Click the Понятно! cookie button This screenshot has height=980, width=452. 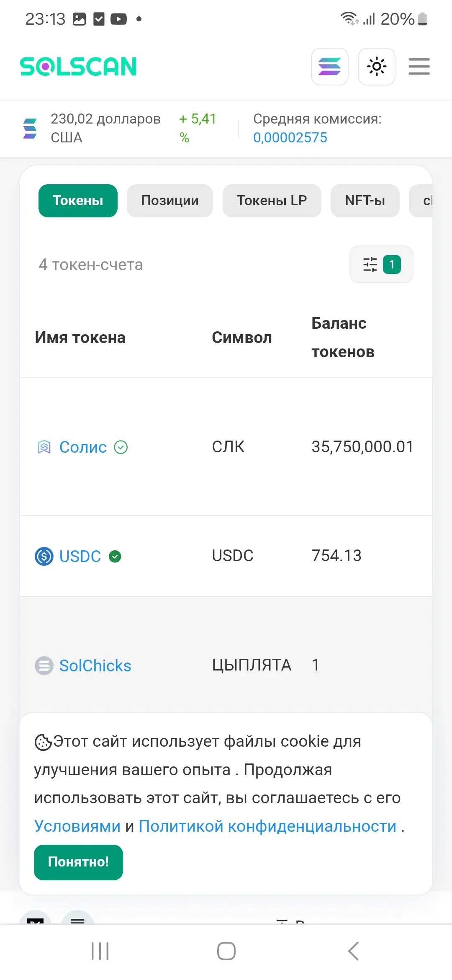(x=78, y=861)
